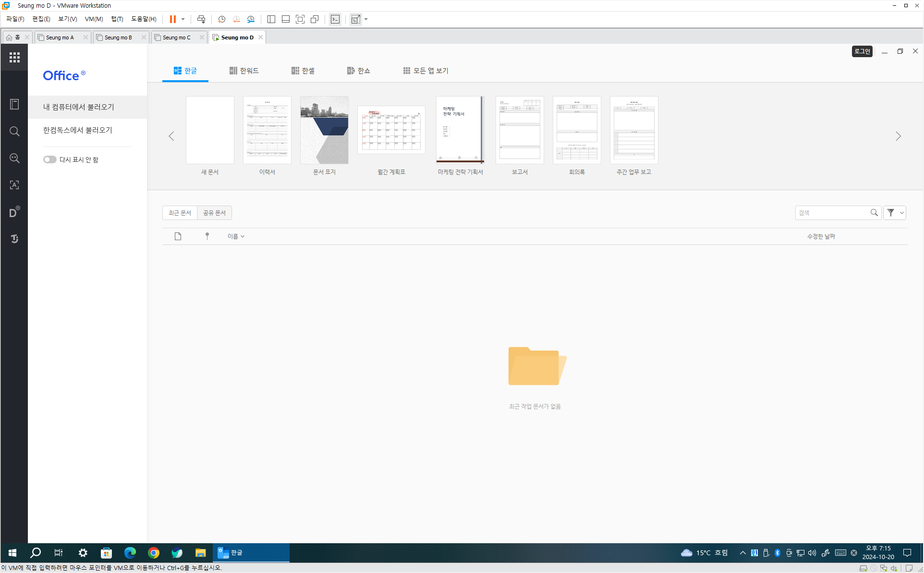The height and width of the screenshot is (573, 924).
Task: Switch to the 공유 문서 tab
Action: click(214, 213)
